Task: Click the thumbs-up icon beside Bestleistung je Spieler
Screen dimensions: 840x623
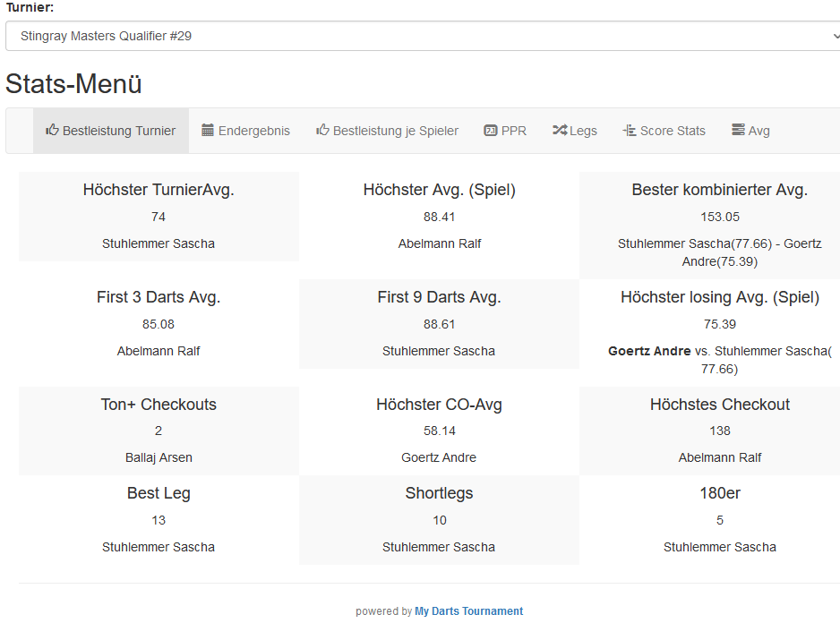Action: (322, 130)
